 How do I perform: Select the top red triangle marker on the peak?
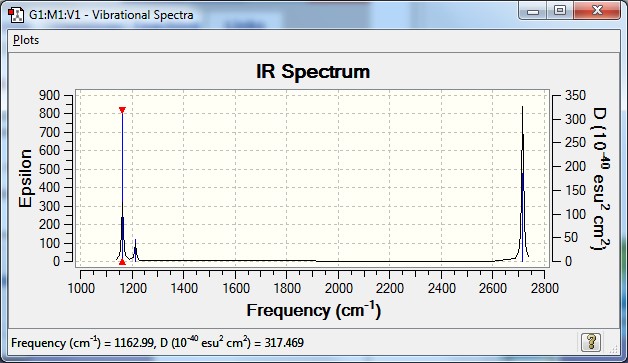point(123,110)
